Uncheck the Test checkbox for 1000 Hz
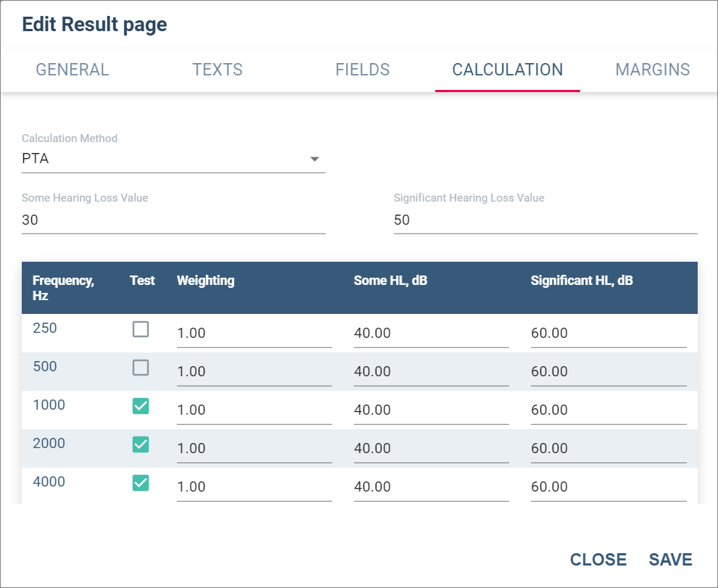 pyautogui.click(x=141, y=406)
